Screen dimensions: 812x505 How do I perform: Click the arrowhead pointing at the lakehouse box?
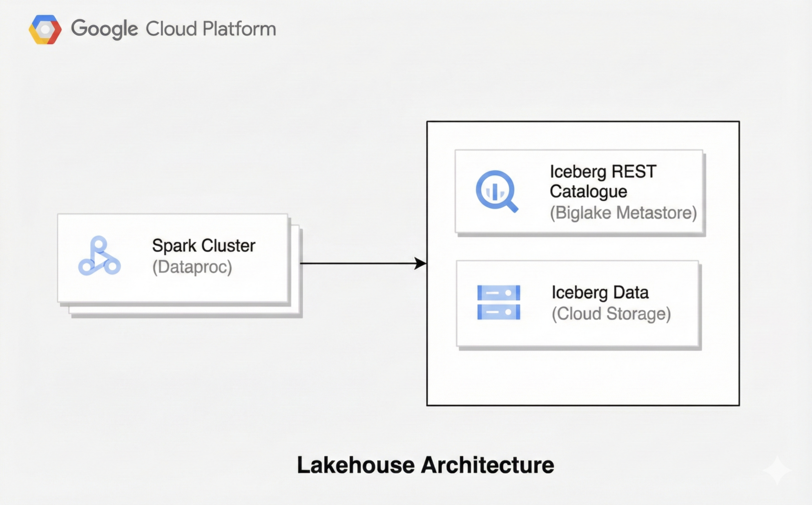click(x=421, y=263)
